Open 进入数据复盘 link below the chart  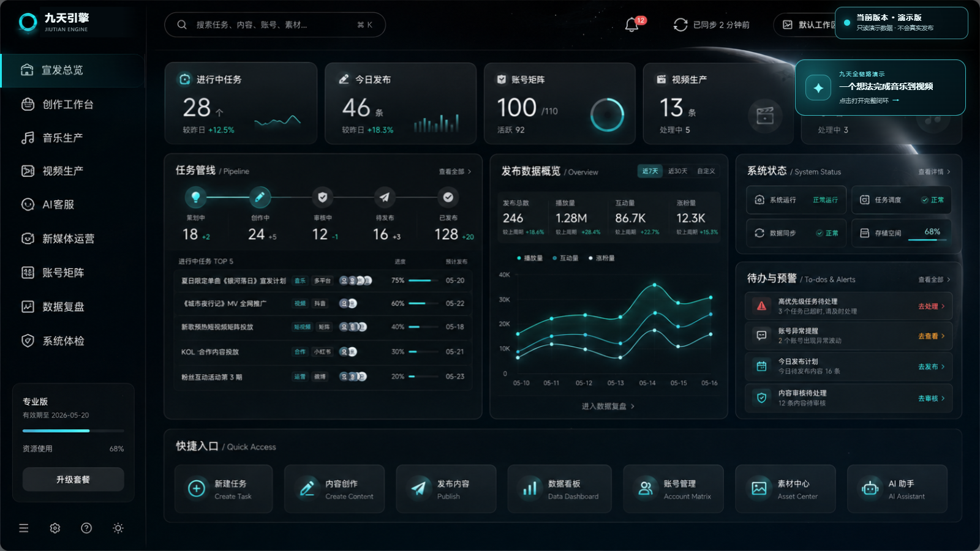pyautogui.click(x=608, y=407)
